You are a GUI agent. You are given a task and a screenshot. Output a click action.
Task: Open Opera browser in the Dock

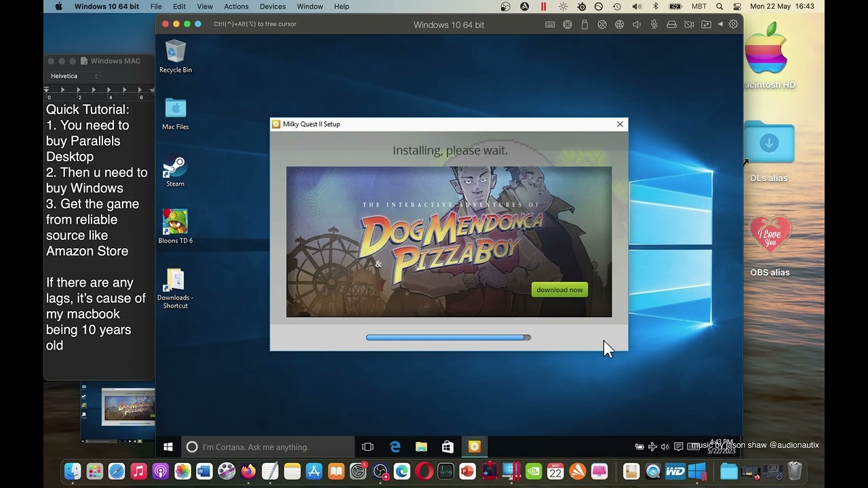424,471
